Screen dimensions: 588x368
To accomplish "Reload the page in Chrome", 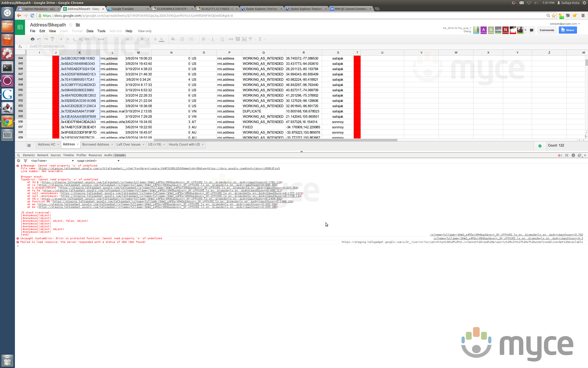I will (x=32, y=16).
